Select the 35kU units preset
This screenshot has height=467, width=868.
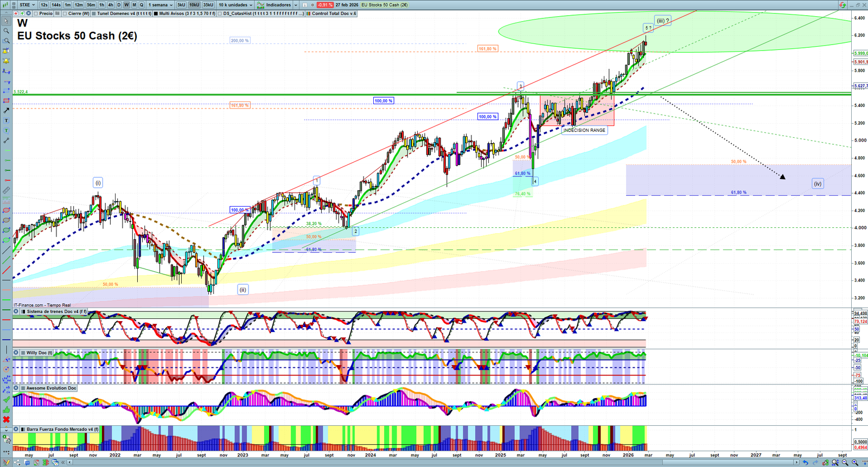coord(208,5)
